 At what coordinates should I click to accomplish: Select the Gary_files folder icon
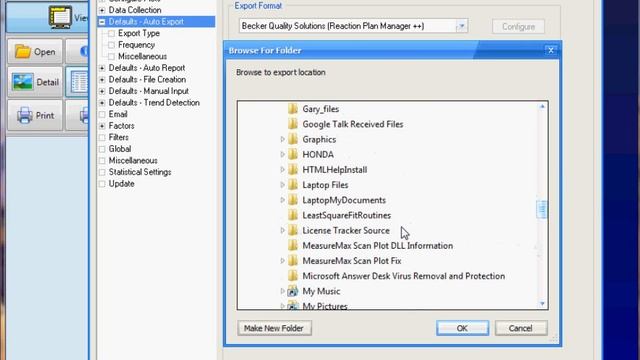(x=293, y=109)
